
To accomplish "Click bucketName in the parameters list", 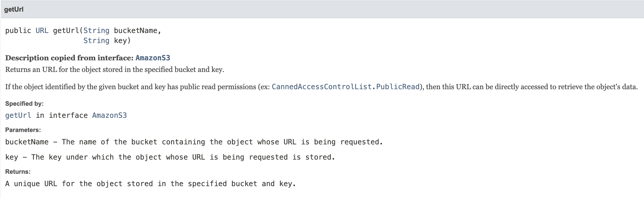I will [27, 142].
